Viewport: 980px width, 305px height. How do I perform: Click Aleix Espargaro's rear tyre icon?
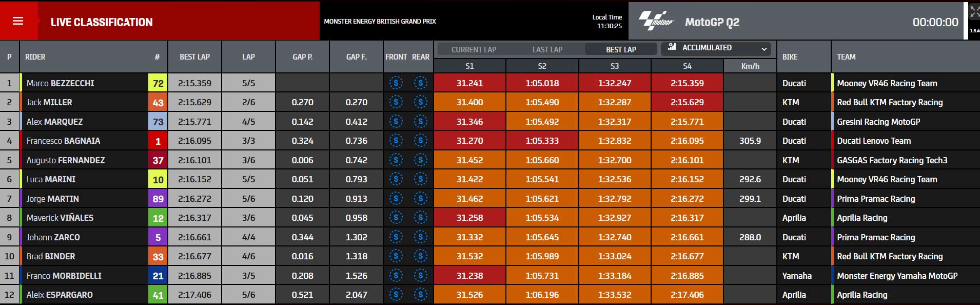click(420, 295)
